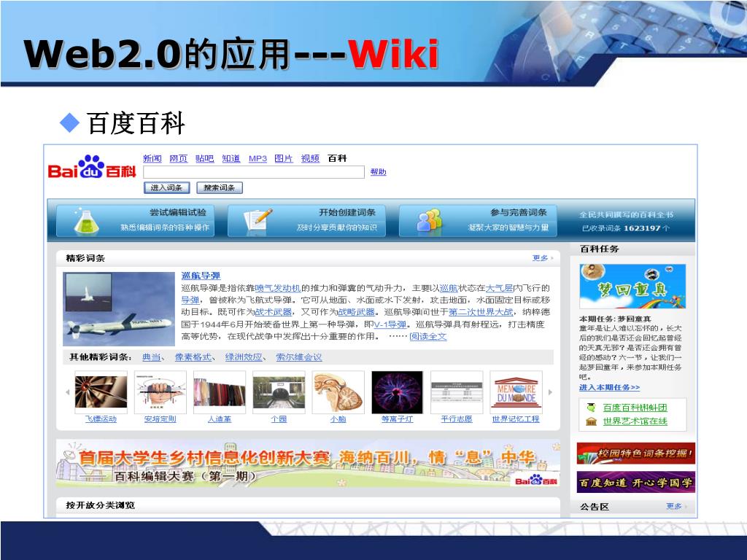Click the 进入词条 button

167,187
